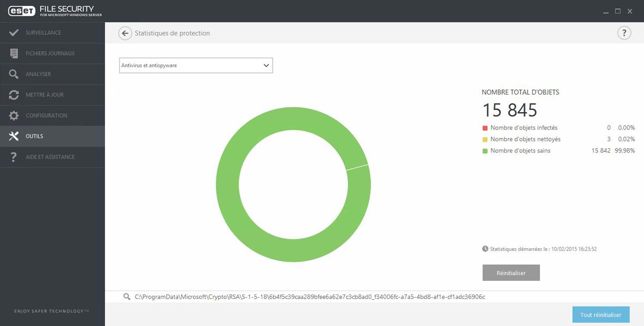Click the Analyser magnifying glass icon
Viewport: 644px width, 326px height.
[14, 74]
